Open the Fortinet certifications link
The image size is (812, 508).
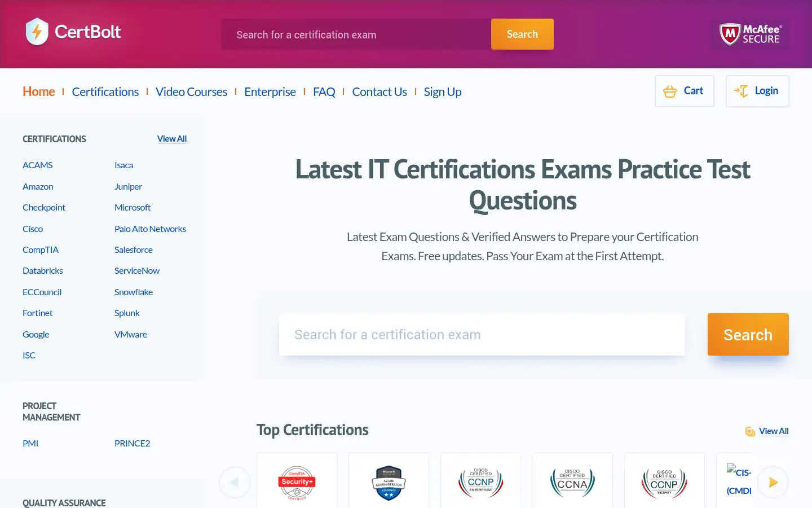tap(38, 313)
